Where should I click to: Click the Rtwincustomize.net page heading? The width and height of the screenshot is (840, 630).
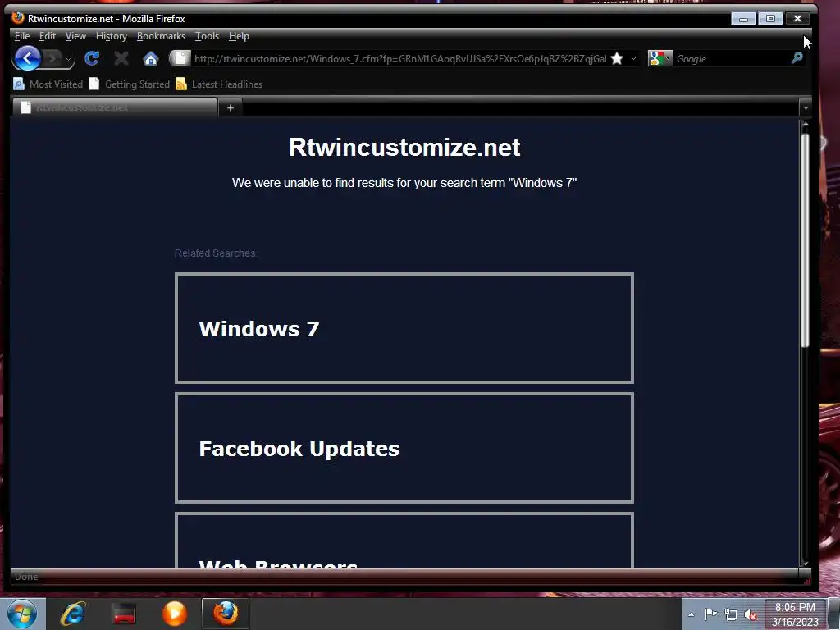(x=404, y=148)
